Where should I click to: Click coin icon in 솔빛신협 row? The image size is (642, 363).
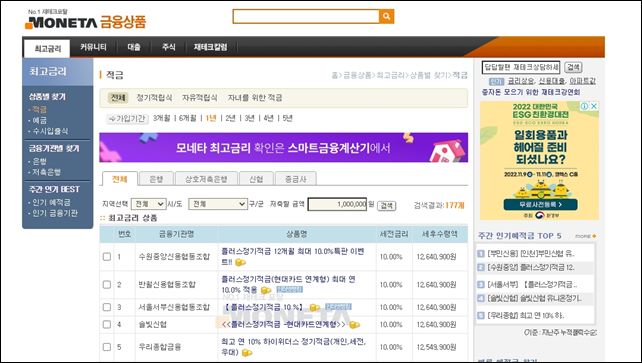[x=354, y=325]
